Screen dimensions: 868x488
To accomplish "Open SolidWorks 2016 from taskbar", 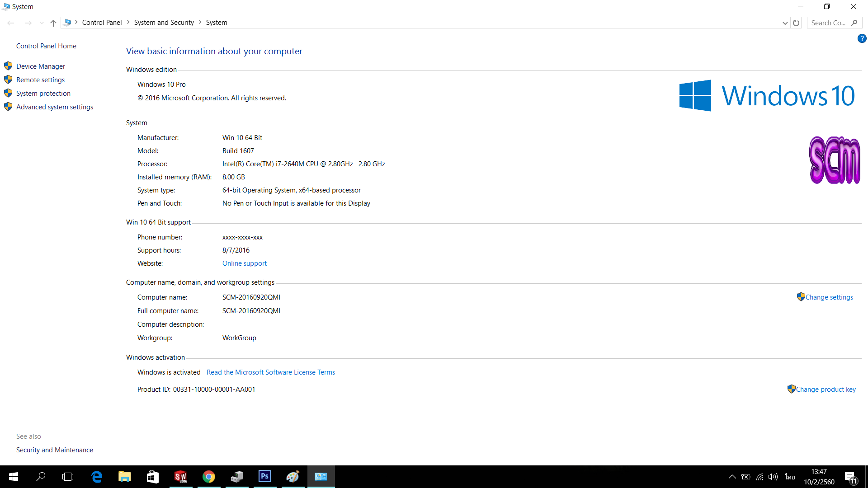I will (181, 477).
